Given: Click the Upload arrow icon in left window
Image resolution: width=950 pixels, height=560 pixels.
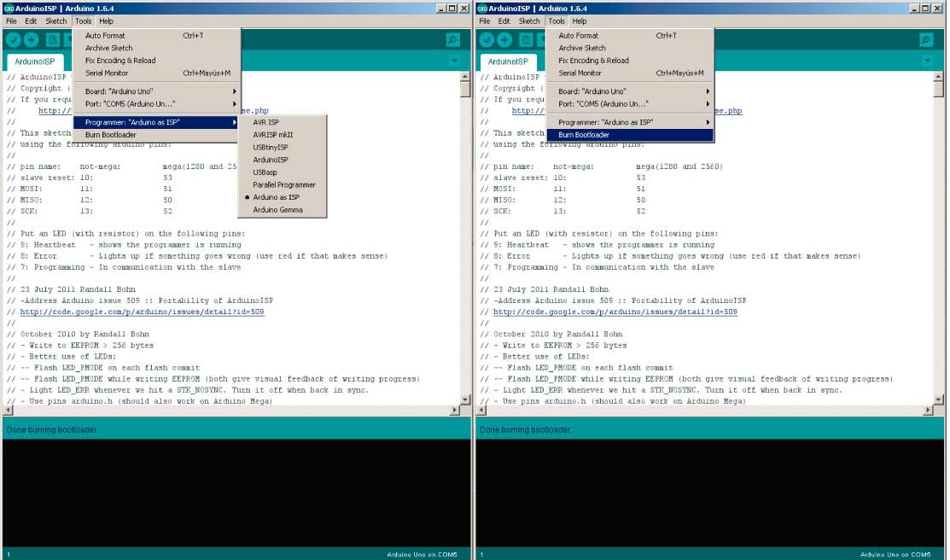Looking at the screenshot, I should click(x=31, y=40).
